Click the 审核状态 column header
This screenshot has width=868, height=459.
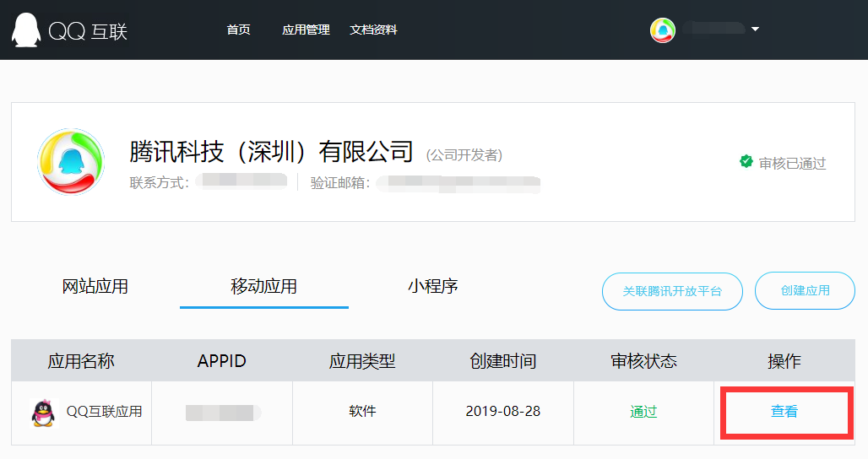[x=643, y=361]
